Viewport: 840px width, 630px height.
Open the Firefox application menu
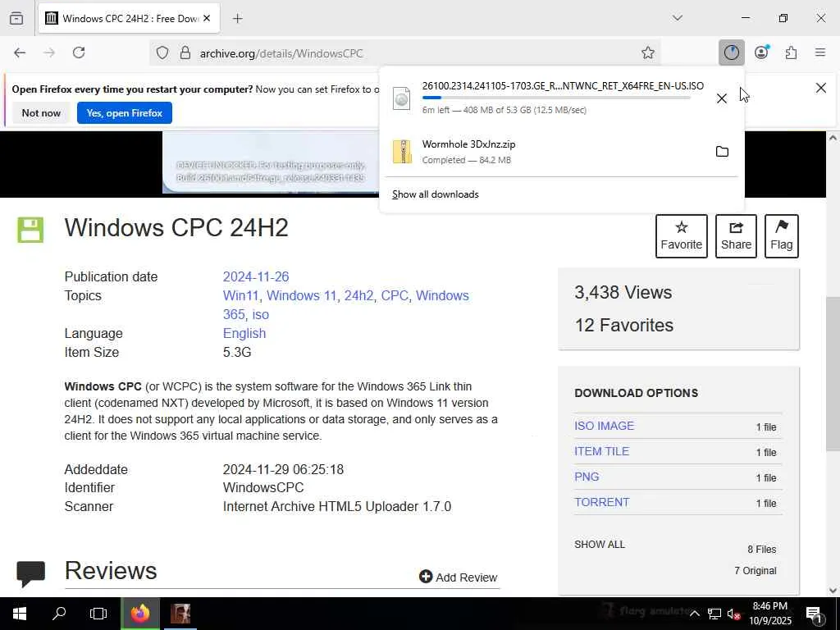[820, 52]
